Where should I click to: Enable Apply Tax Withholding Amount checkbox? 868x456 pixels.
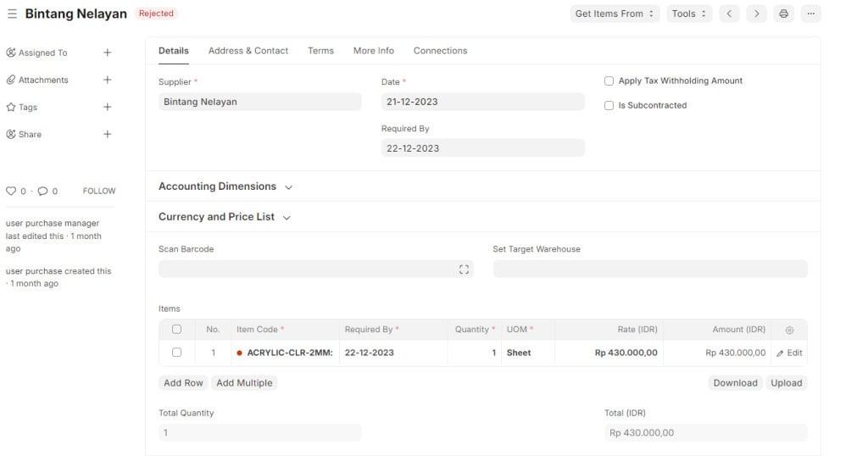(609, 81)
